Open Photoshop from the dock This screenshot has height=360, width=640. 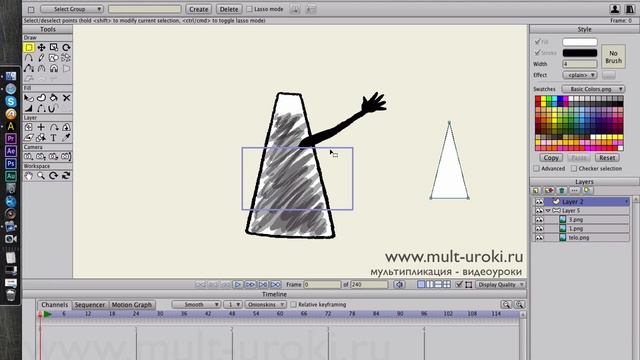(x=11, y=164)
